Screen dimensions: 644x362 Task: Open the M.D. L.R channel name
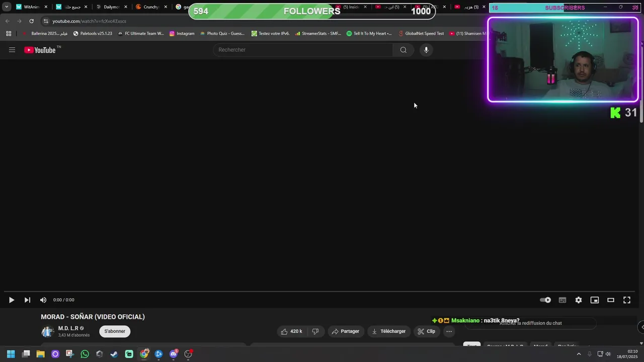point(68,328)
